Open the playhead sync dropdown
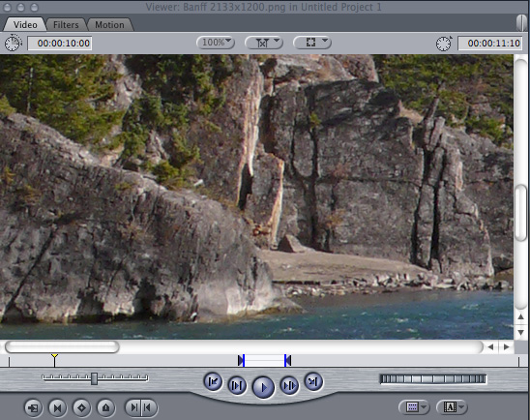 264,43
